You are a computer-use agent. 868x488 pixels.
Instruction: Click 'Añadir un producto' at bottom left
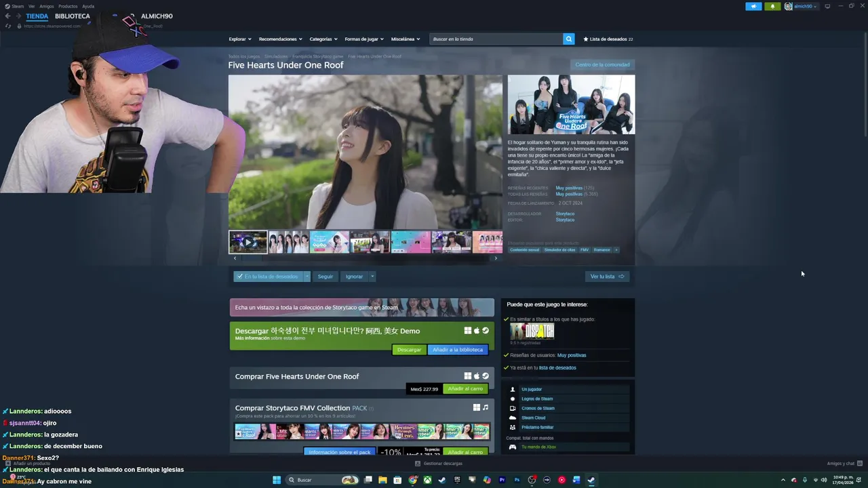(x=27, y=464)
